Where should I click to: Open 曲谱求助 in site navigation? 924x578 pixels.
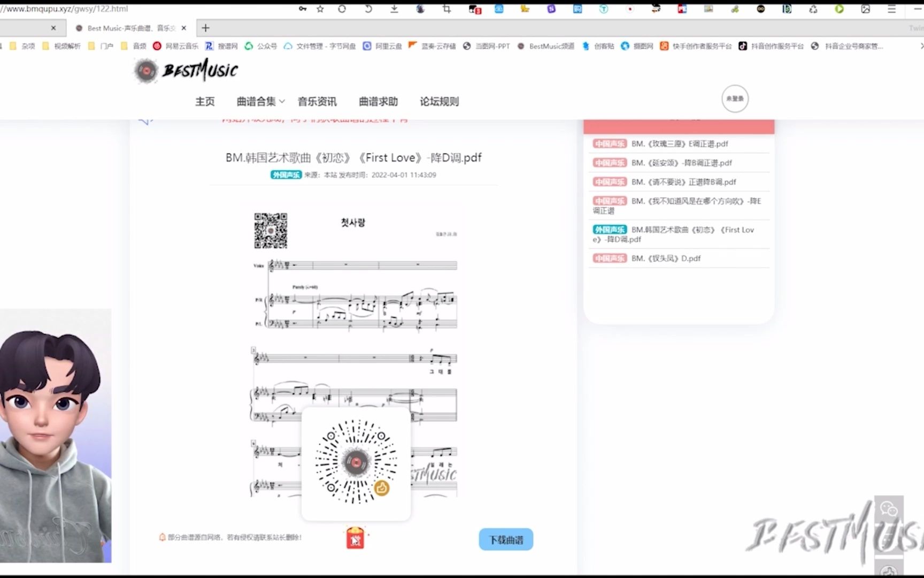coord(378,102)
